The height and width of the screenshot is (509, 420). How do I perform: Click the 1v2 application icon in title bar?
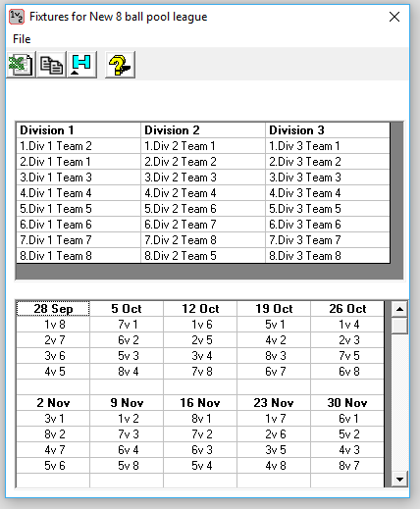pos(17,17)
